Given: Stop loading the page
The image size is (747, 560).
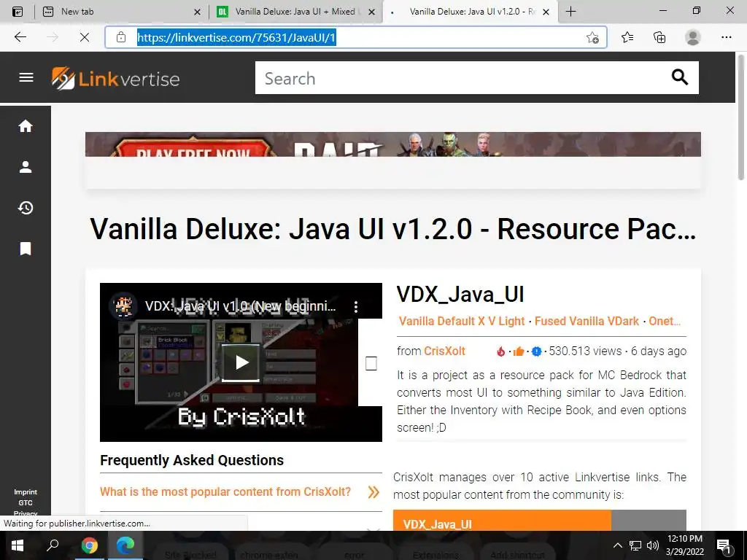Looking at the screenshot, I should 85,37.
